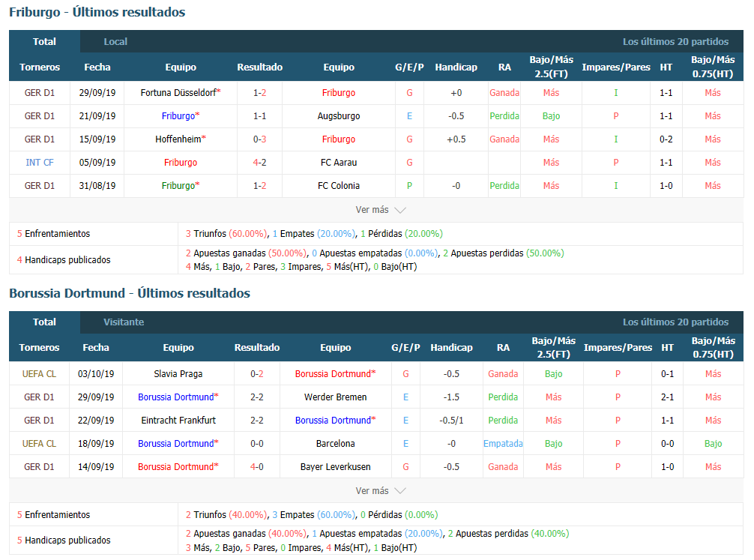The image size is (754, 560).
Task: Click the Empatada cell in Barcelona row
Action: [503, 444]
